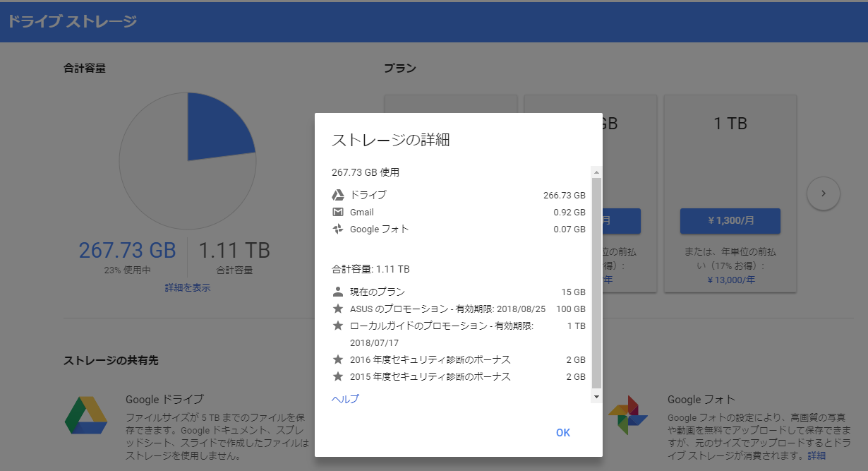Click the star icon beside ローカルガイド promotion
The width and height of the screenshot is (868, 471).
click(338, 326)
